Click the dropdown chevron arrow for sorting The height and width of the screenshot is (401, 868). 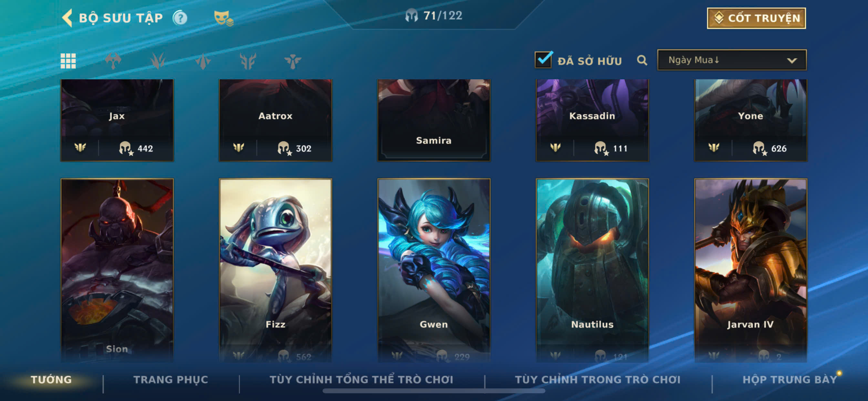pos(792,61)
